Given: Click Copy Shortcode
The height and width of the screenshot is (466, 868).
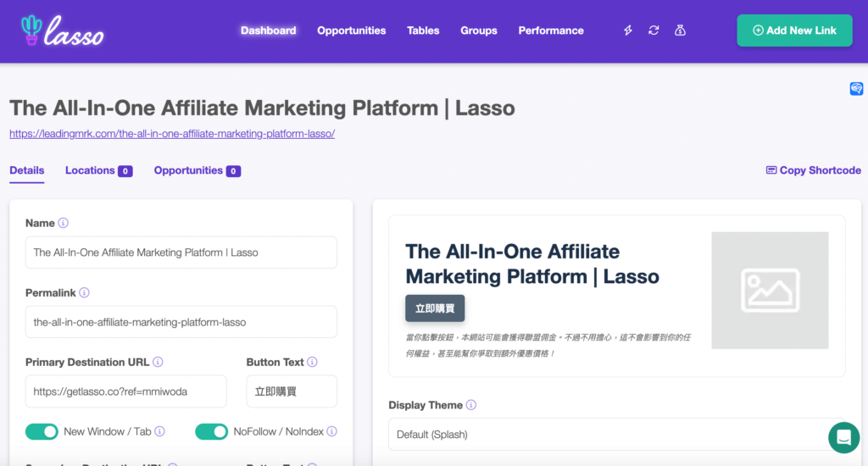Looking at the screenshot, I should click(813, 170).
